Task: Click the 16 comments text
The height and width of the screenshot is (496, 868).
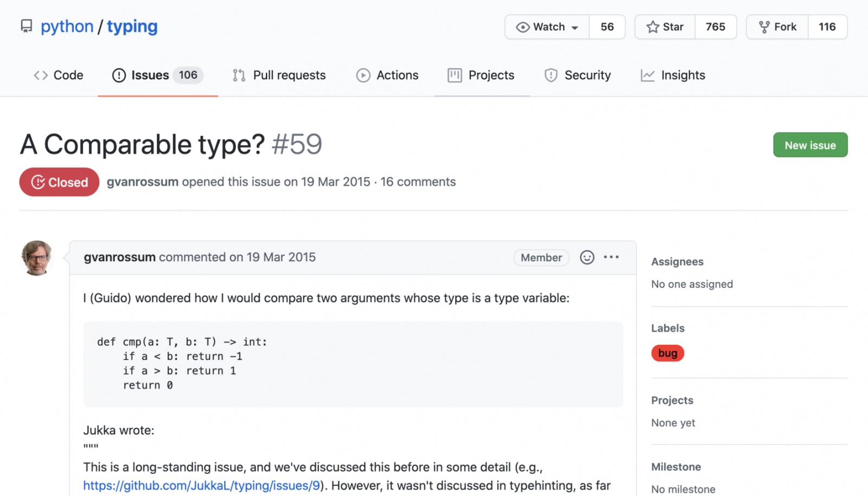Action: pyautogui.click(x=418, y=182)
